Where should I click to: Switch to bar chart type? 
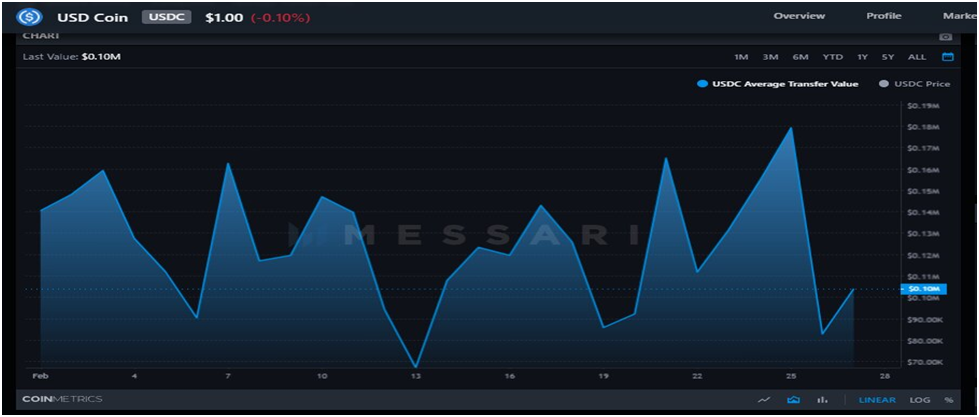pyautogui.click(x=822, y=400)
